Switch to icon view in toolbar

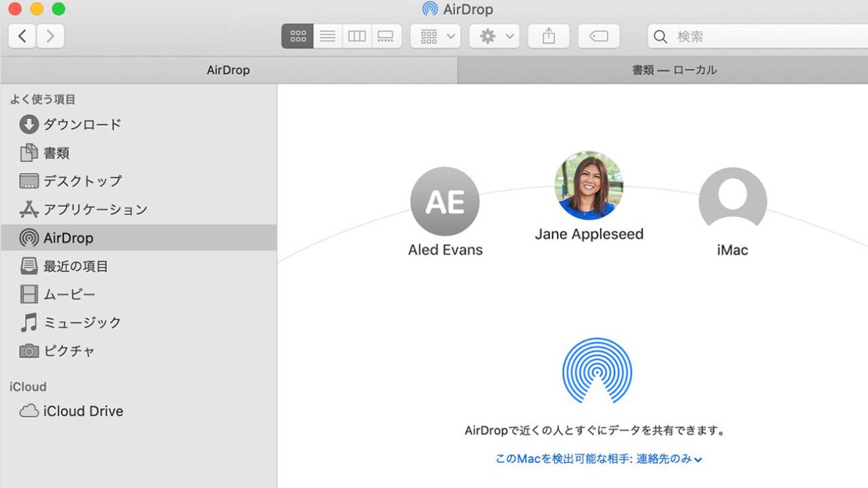298,37
